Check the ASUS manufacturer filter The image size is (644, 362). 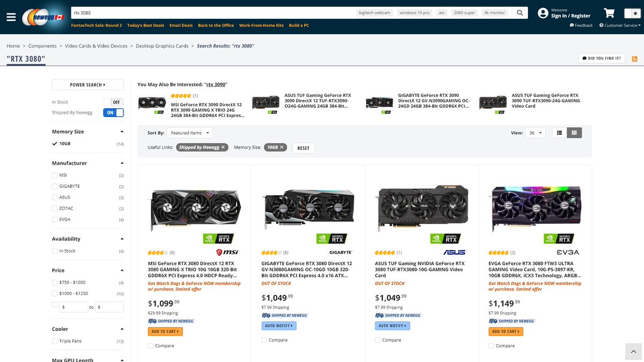(55, 197)
